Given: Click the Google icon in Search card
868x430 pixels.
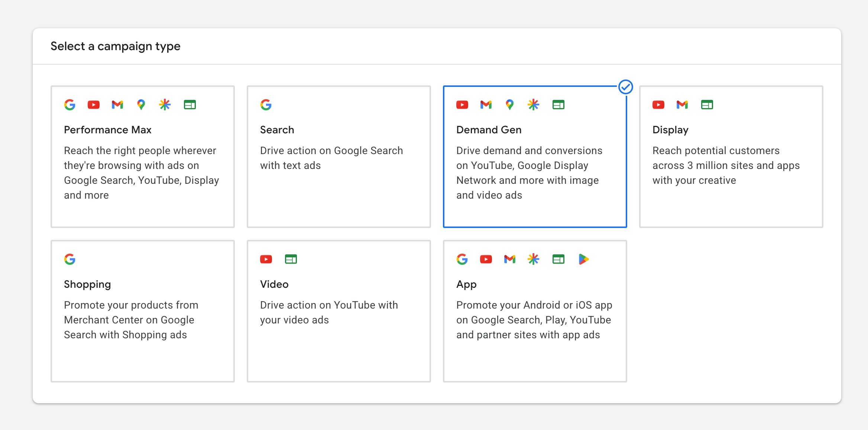Looking at the screenshot, I should [266, 105].
